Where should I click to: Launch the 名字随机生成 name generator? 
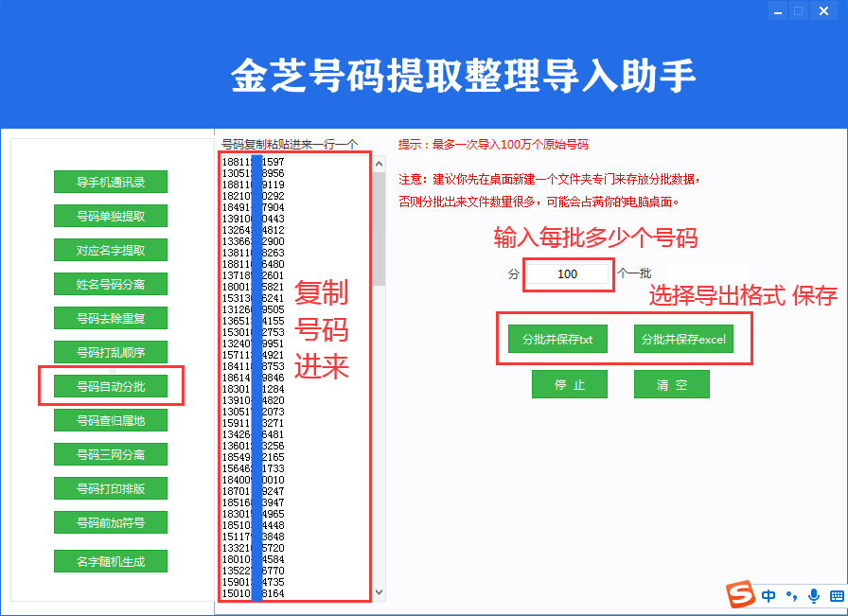point(111,560)
